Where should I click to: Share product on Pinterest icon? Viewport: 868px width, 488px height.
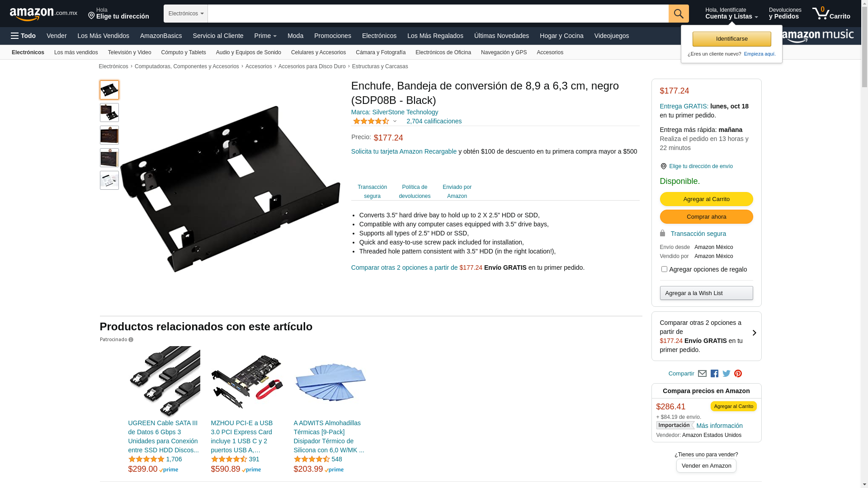(738, 374)
